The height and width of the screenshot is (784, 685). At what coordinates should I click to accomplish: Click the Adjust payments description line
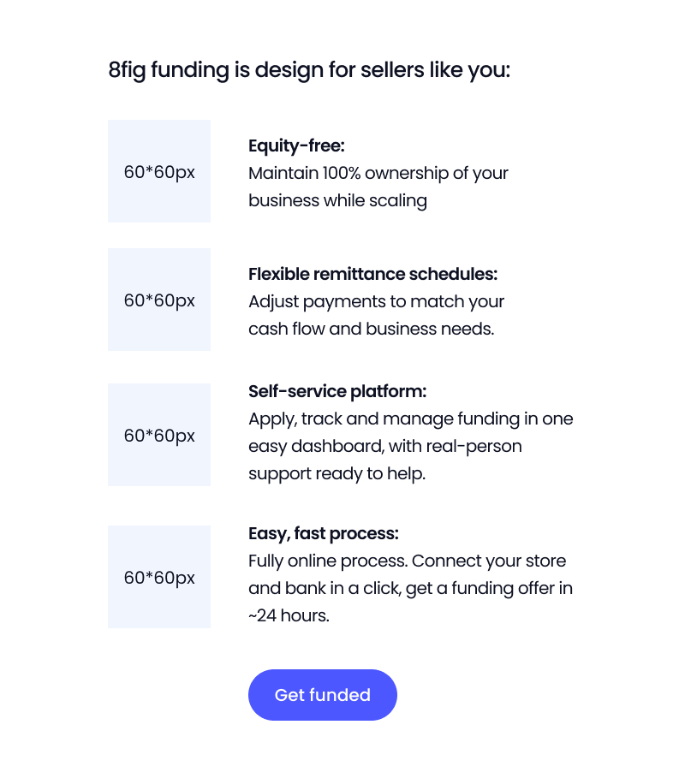[x=376, y=301]
